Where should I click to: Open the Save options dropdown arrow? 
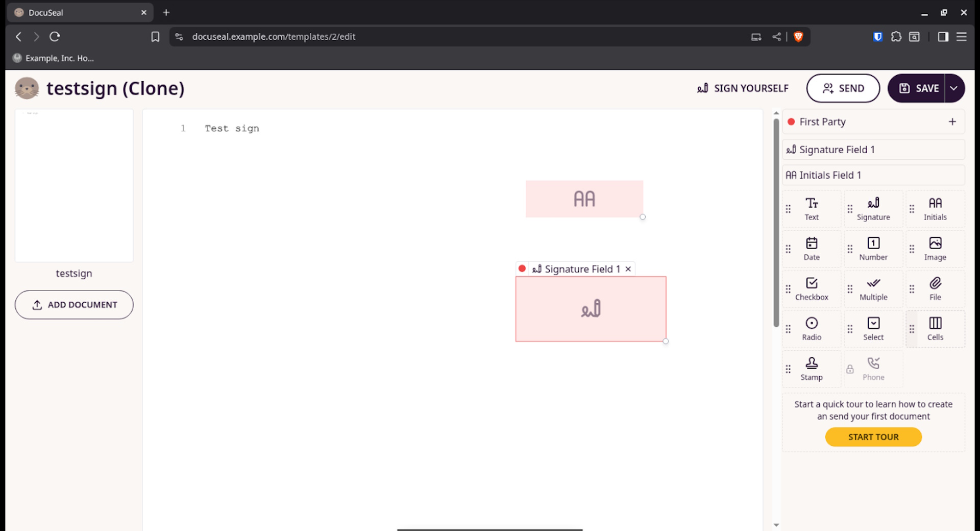coord(953,88)
